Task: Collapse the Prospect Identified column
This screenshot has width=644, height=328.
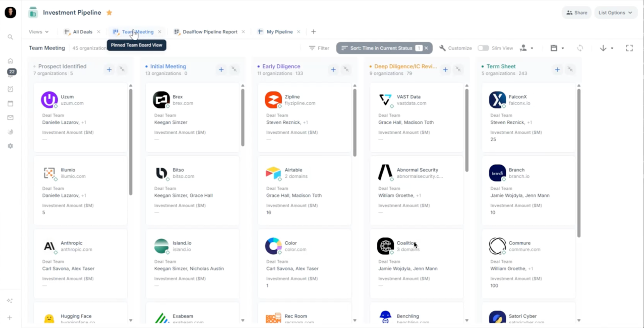Action: click(x=122, y=70)
